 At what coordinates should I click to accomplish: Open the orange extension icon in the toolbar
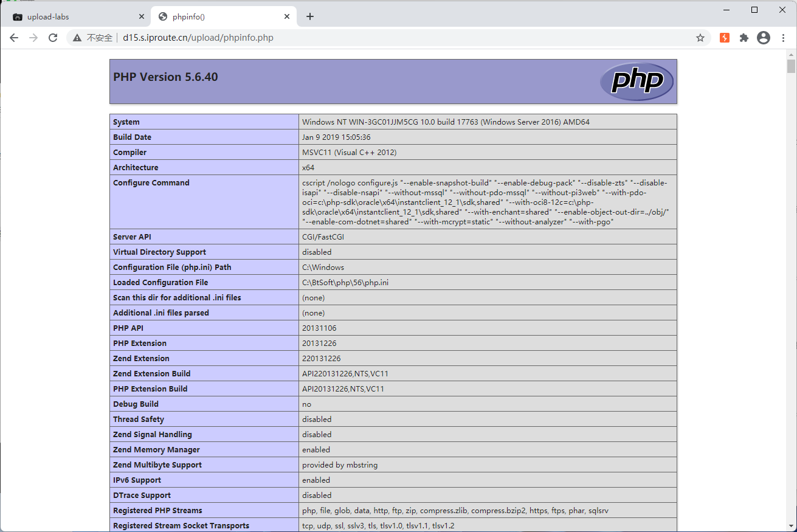pyautogui.click(x=724, y=38)
